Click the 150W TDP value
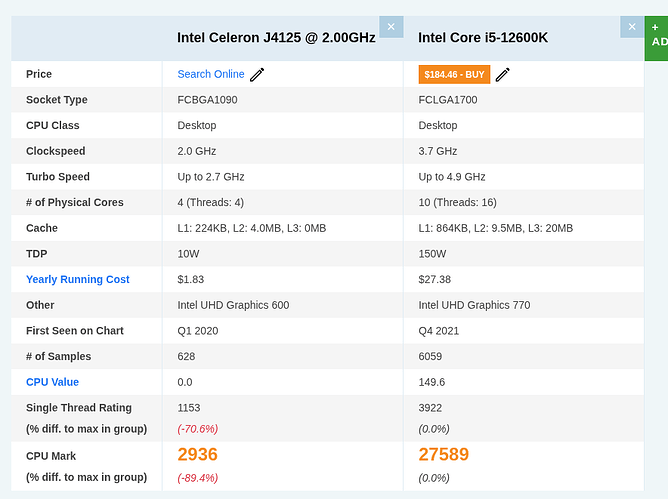 point(432,254)
